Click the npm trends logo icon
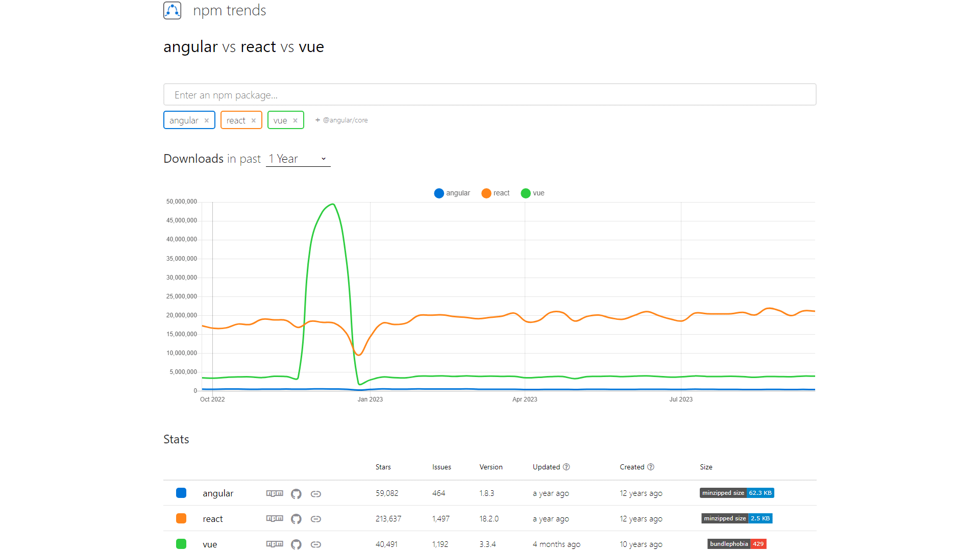This screenshot has width=980, height=551. click(x=172, y=10)
